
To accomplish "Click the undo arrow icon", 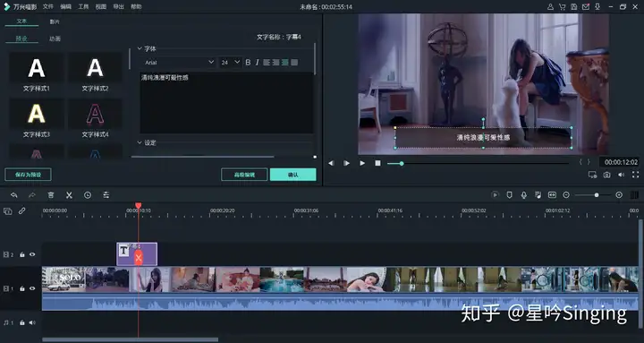I will [x=14, y=195].
